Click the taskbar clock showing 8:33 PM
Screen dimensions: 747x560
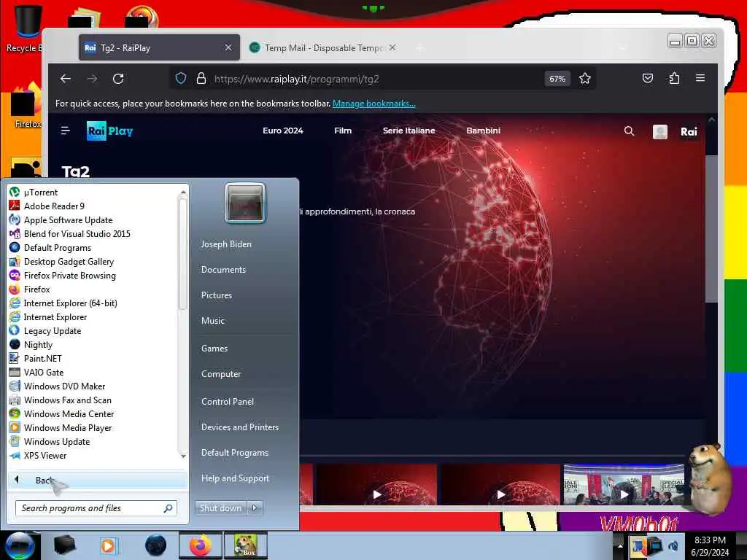710,546
